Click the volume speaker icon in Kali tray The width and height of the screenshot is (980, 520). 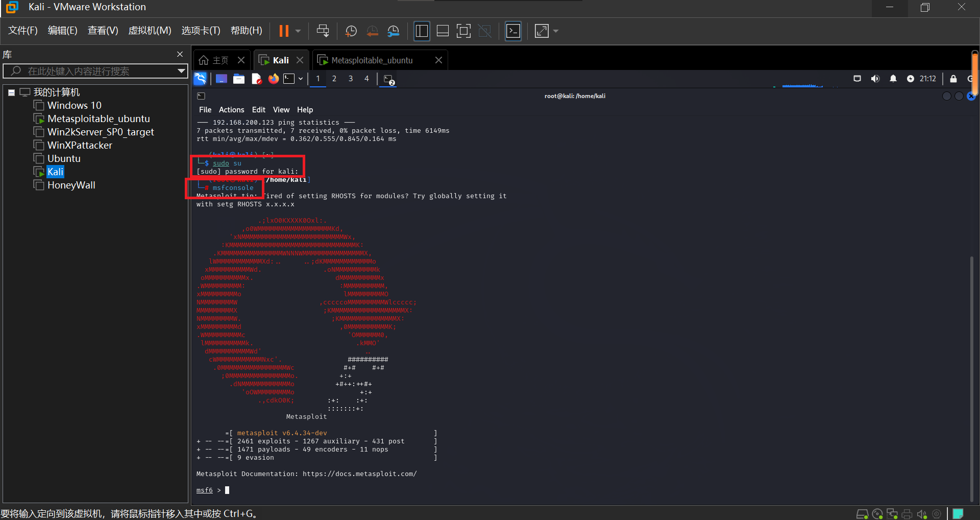[875, 79]
